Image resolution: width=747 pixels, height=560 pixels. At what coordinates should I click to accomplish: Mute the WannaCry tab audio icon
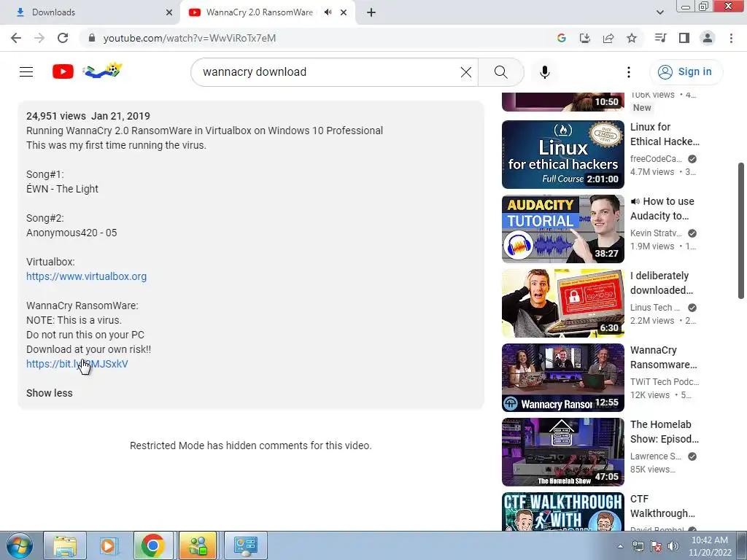328,12
